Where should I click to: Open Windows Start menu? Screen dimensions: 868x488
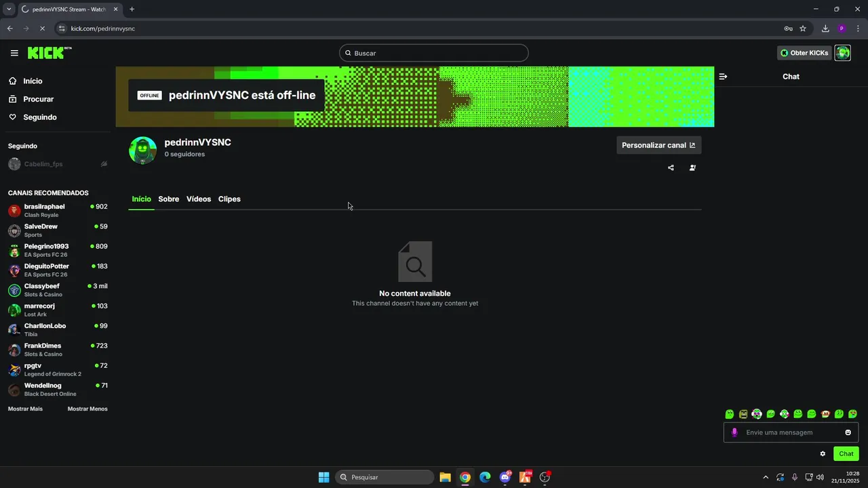pos(323,477)
